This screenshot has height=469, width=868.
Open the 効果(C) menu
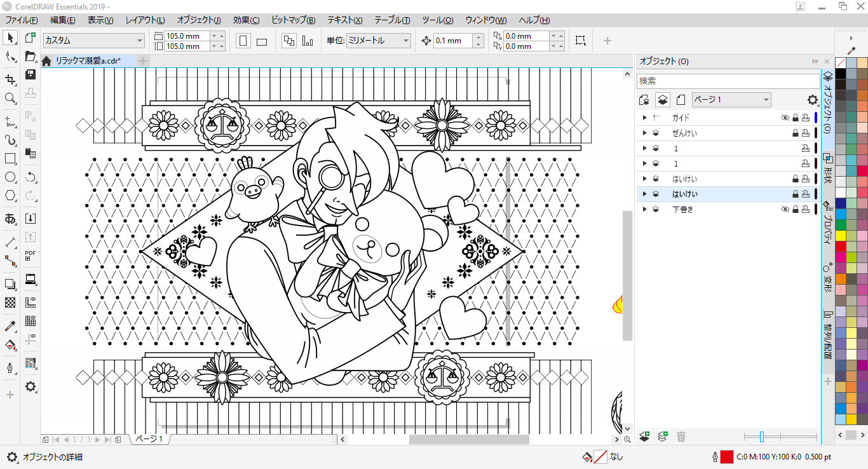(246, 20)
